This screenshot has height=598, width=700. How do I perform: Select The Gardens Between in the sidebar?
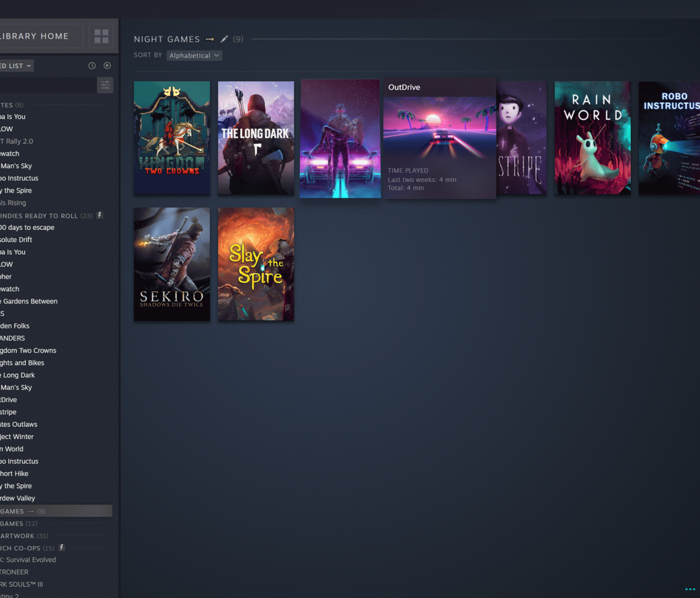(29, 301)
